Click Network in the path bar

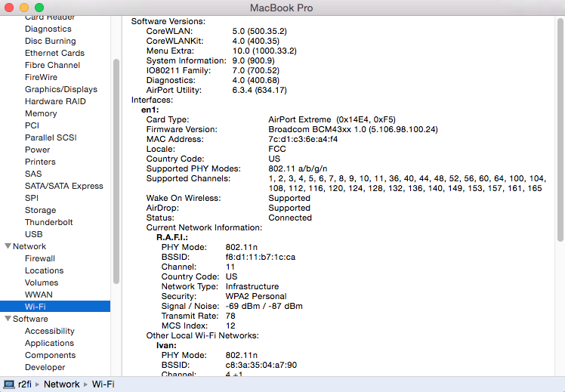[62, 384]
